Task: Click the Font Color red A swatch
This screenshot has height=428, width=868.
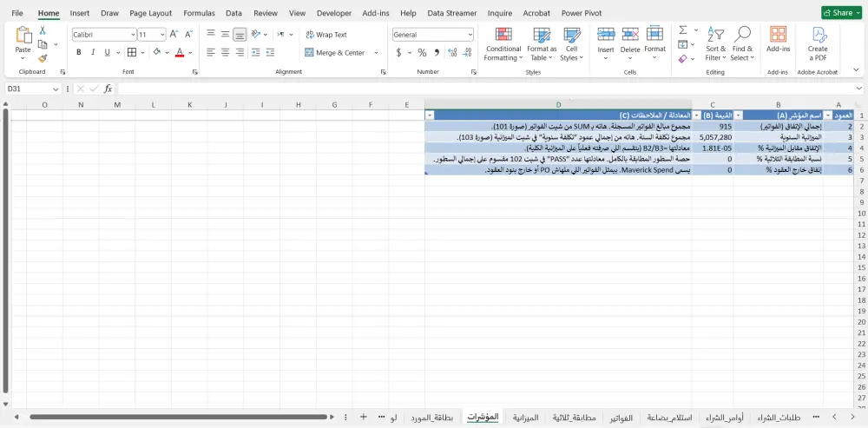Action: (x=180, y=53)
